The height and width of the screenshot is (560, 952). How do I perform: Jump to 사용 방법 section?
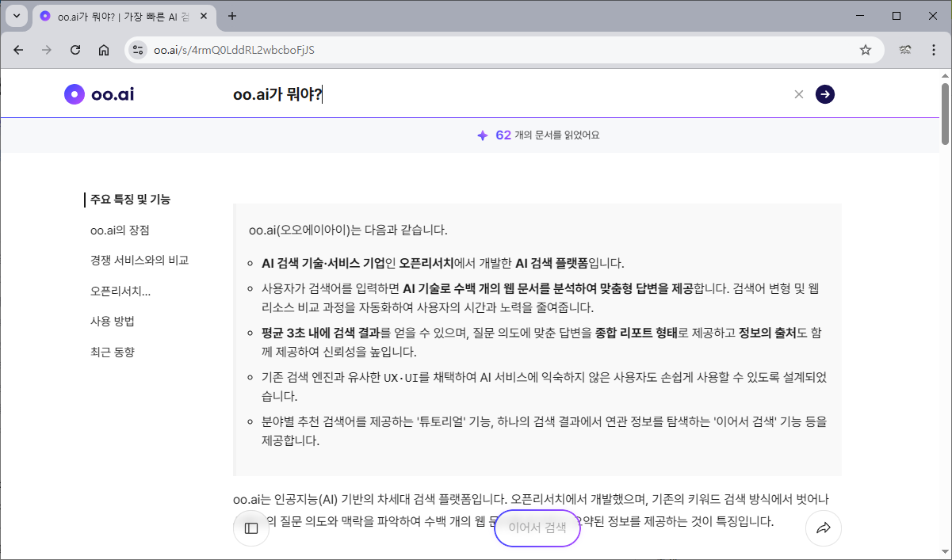(113, 322)
